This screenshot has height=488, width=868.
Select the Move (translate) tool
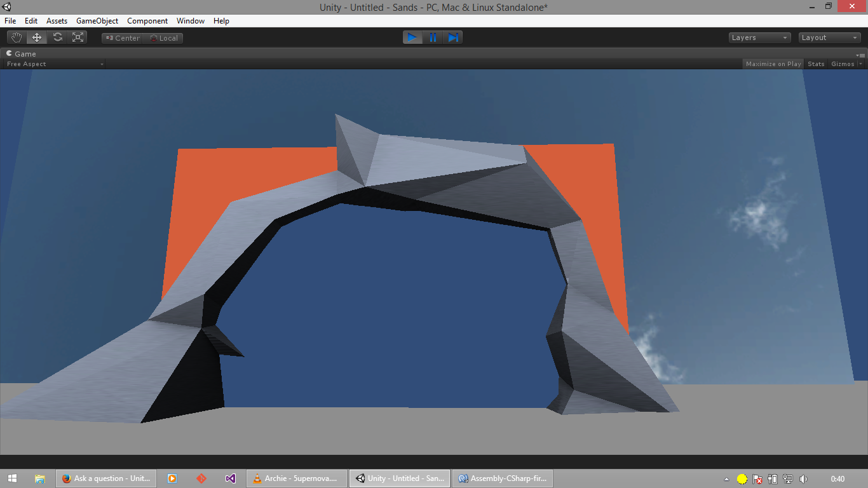[37, 37]
